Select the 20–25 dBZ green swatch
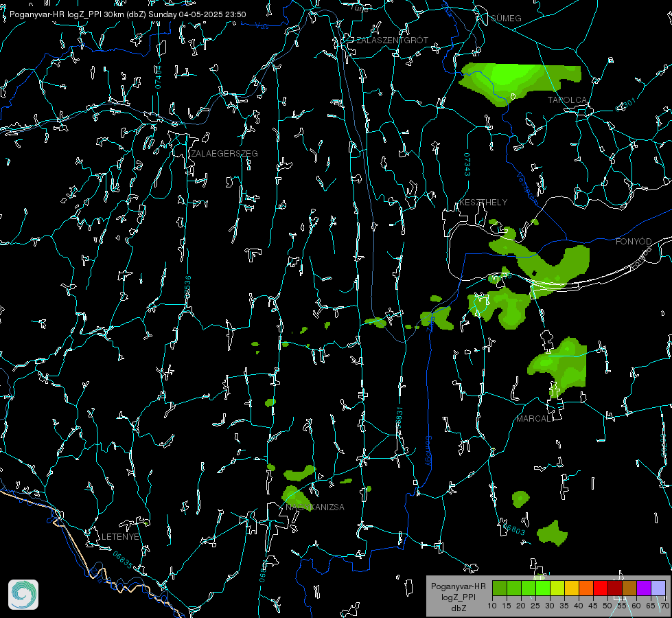The width and height of the screenshot is (672, 618). pos(529,588)
